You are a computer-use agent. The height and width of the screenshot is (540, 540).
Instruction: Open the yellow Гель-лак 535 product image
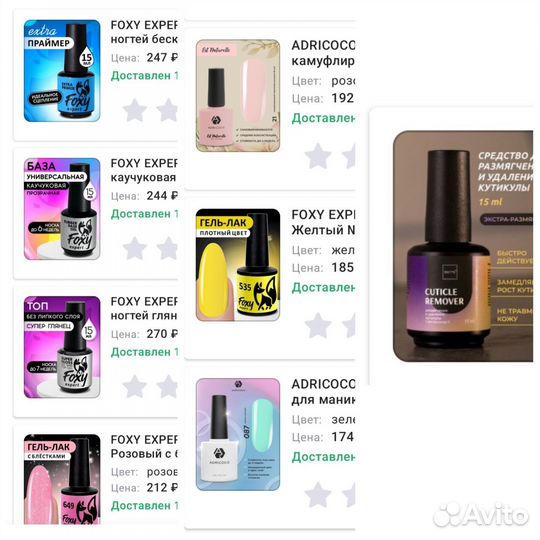click(238, 265)
